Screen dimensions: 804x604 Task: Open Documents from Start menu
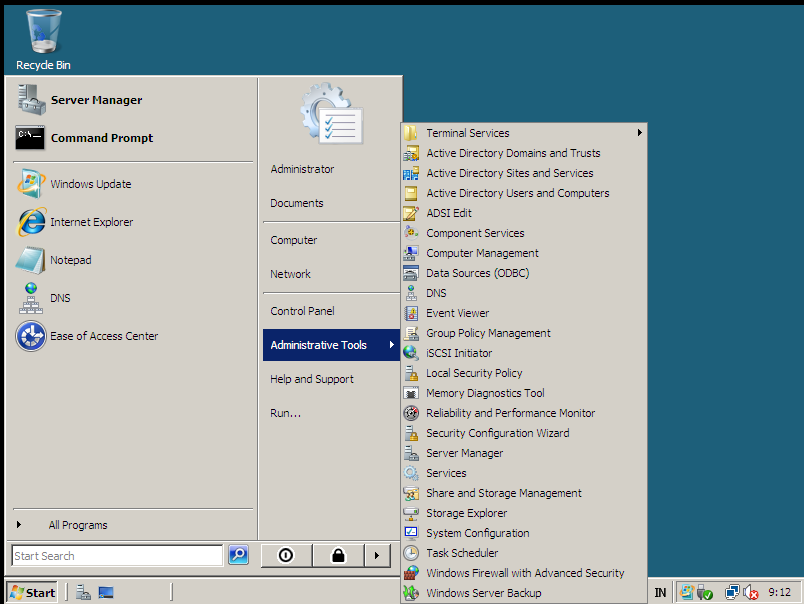tap(297, 203)
